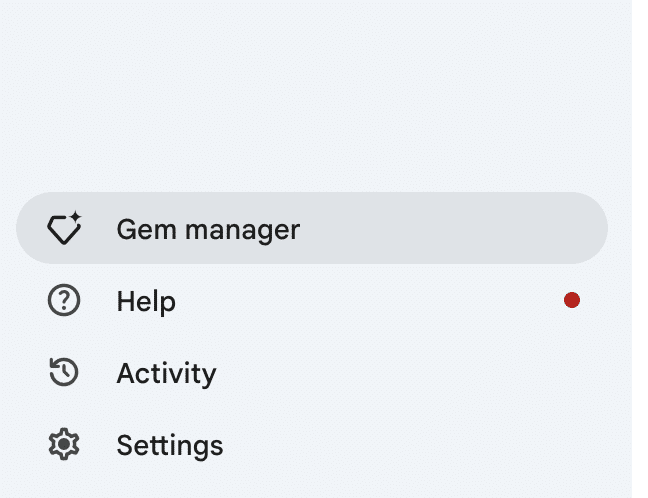This screenshot has height=498, width=648.
Task: Click the Help question mark icon
Action: (64, 300)
